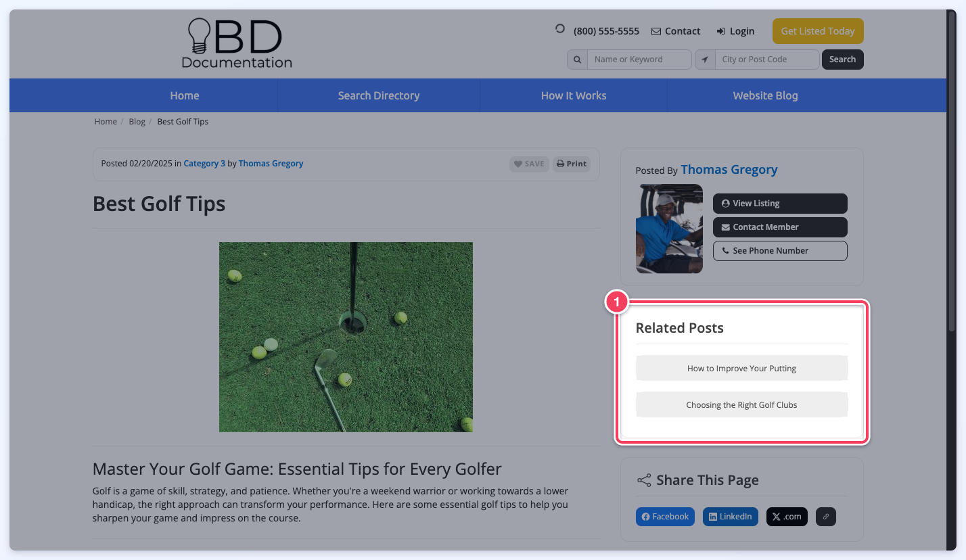The height and width of the screenshot is (560, 966).
Task: Click the share icon next to Share This Page
Action: point(644,480)
